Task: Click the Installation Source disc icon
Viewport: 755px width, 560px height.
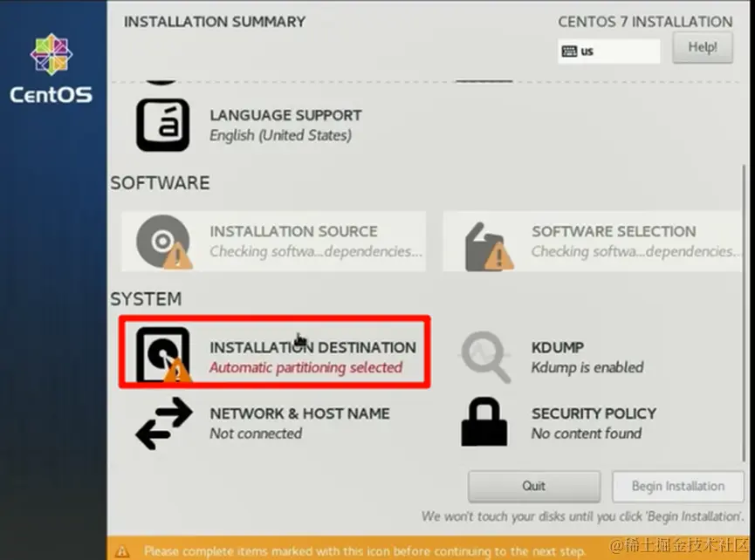Action: (164, 242)
